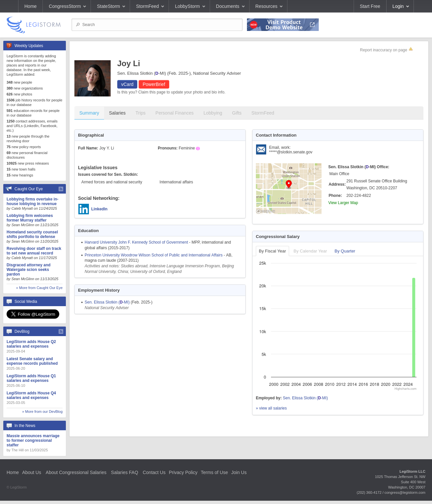Switch to the Salaries tab

click(117, 113)
